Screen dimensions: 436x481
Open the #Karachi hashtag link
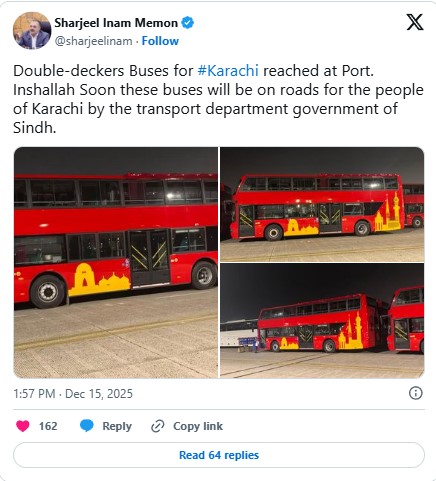pyautogui.click(x=228, y=71)
